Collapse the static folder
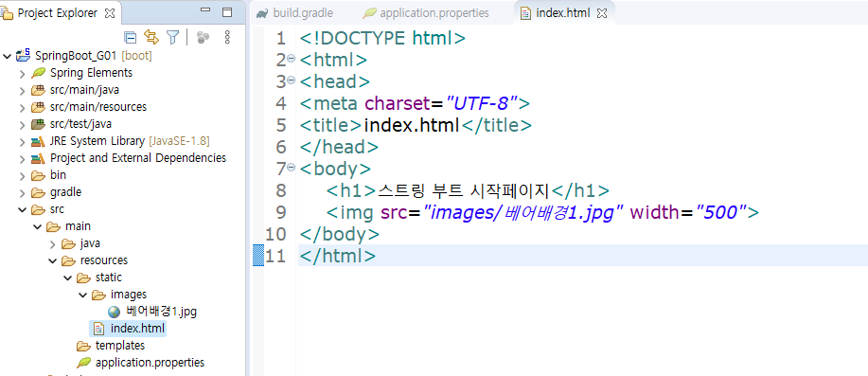Image resolution: width=868 pixels, height=376 pixels. tap(67, 278)
